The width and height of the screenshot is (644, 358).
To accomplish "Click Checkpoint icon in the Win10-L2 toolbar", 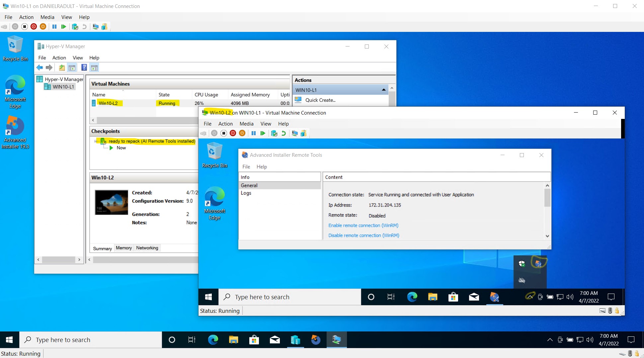I will 274,133.
